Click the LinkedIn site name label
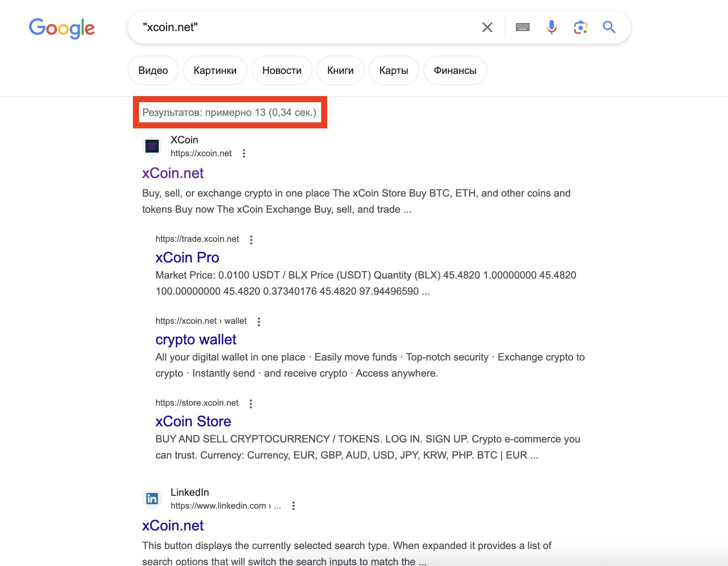 click(x=190, y=492)
